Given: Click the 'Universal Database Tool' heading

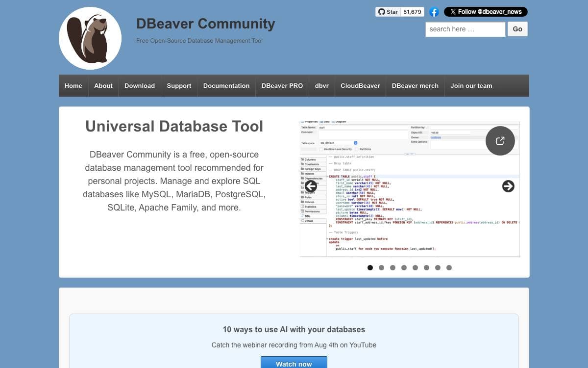Looking at the screenshot, I should pos(174,126).
